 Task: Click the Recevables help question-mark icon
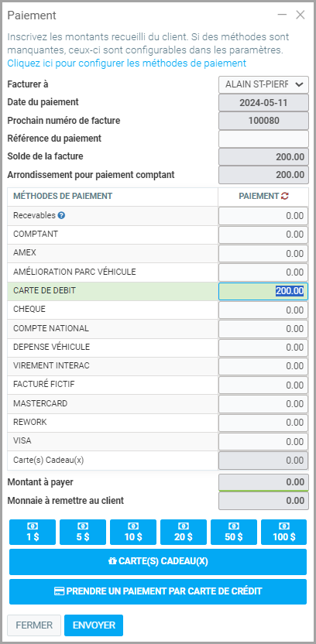tap(61, 215)
